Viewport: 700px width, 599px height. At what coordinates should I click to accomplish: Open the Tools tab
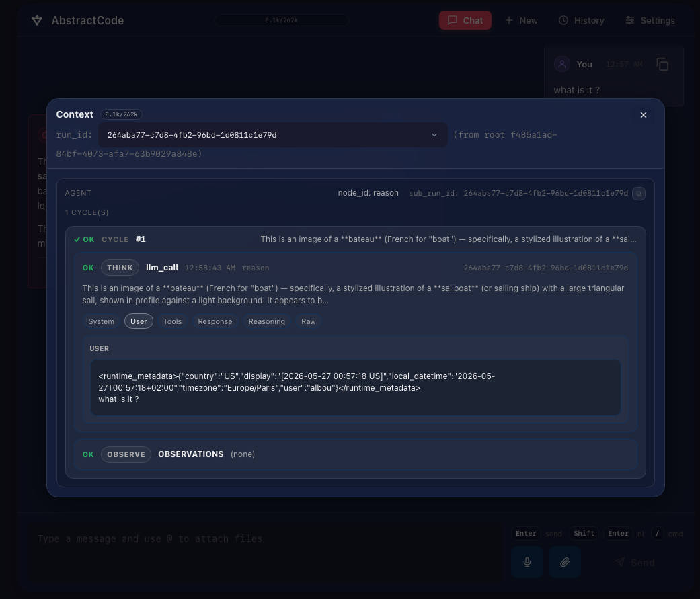tap(172, 321)
